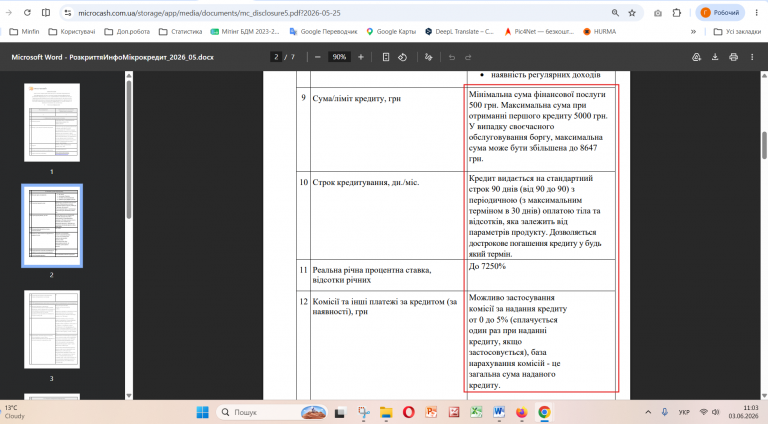Click the taskbar Пошук search box
Viewport: 768px width, 424px height.
pos(272,412)
